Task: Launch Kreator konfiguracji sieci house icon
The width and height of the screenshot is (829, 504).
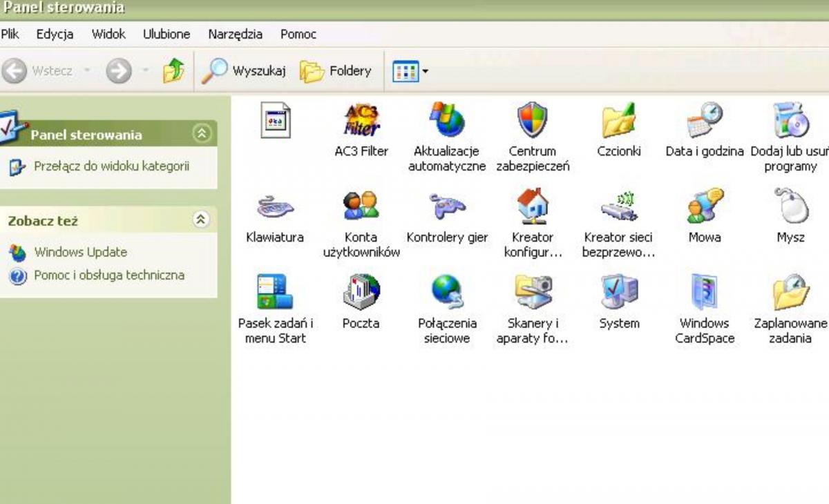Action: point(533,206)
